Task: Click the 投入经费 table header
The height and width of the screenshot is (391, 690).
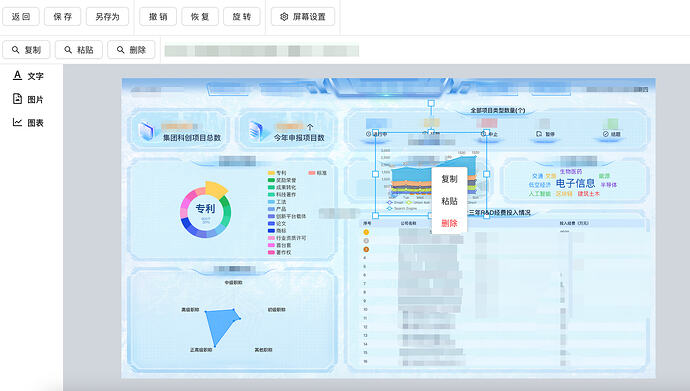Action: tap(574, 223)
